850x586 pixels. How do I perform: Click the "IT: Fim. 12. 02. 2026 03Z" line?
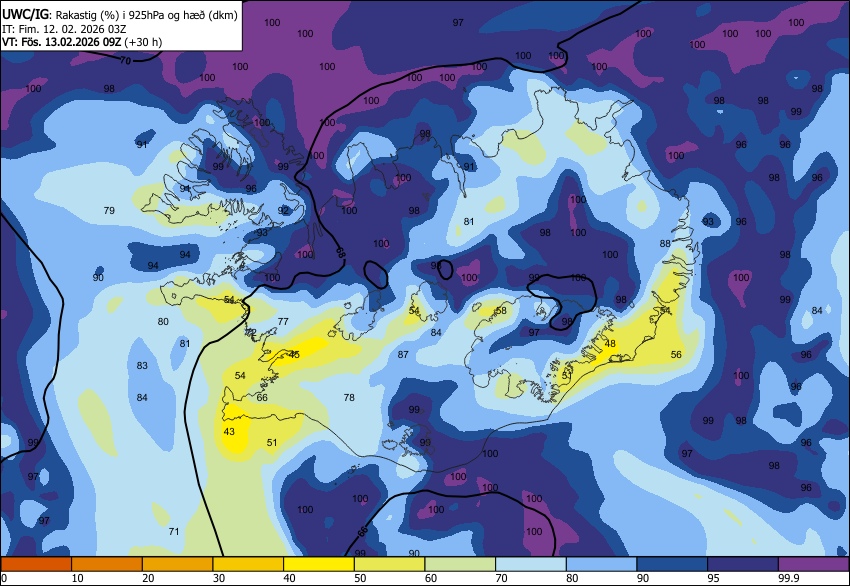tap(64, 29)
